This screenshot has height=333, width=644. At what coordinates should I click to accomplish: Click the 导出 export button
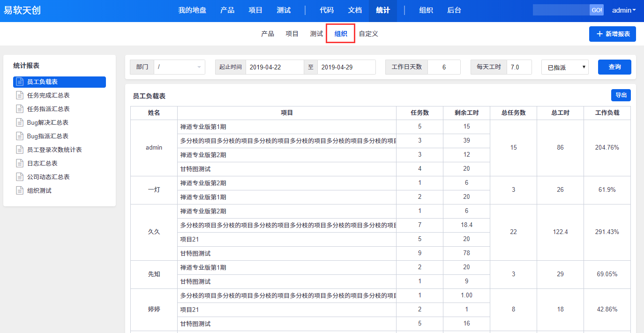(x=621, y=95)
